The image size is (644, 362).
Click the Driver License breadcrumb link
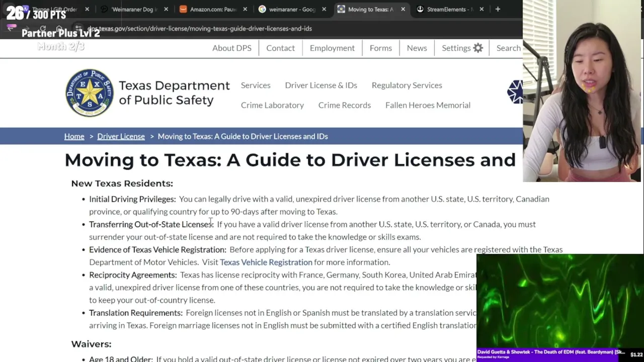(121, 136)
